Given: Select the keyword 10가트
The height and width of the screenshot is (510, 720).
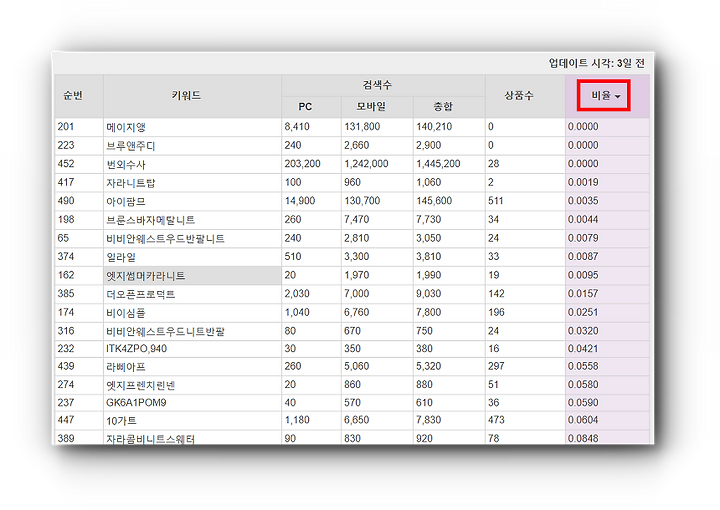Looking at the screenshot, I should point(121,420).
